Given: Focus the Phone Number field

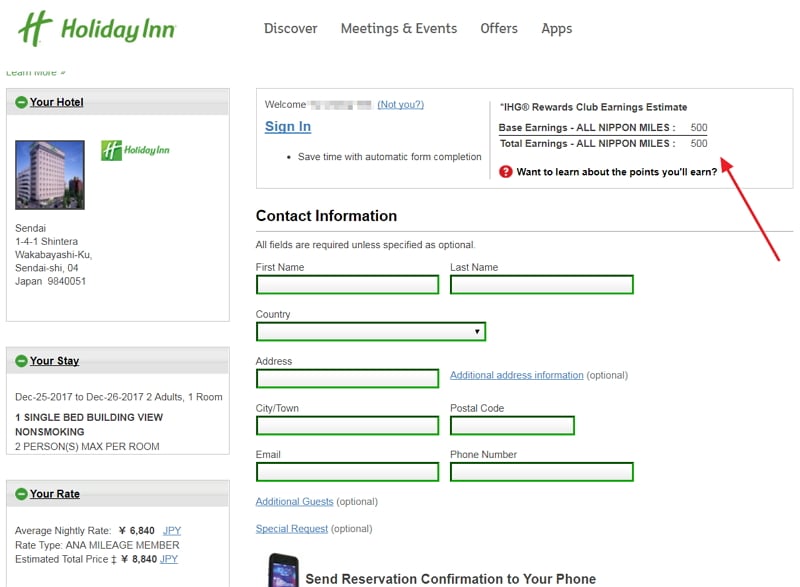Looking at the screenshot, I should (x=542, y=472).
